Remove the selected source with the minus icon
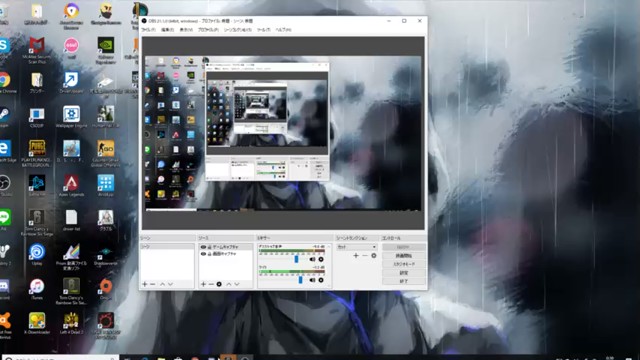This screenshot has width=640, height=360. 211,284
